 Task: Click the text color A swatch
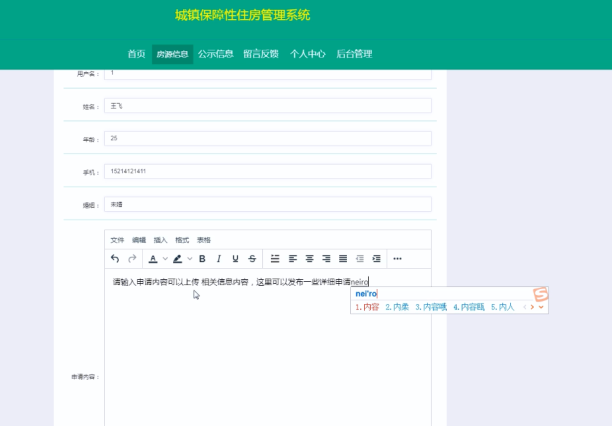tap(152, 259)
